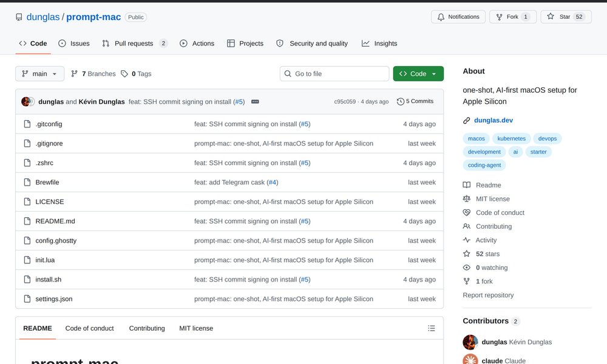Open the main branch dropdown
The height and width of the screenshot is (364, 607).
39,73
